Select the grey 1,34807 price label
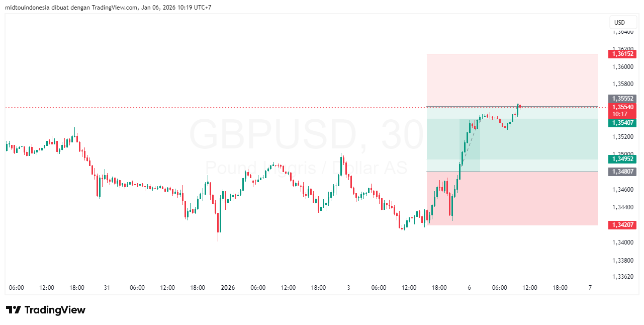This screenshot has height=325, width=644. pos(622,172)
